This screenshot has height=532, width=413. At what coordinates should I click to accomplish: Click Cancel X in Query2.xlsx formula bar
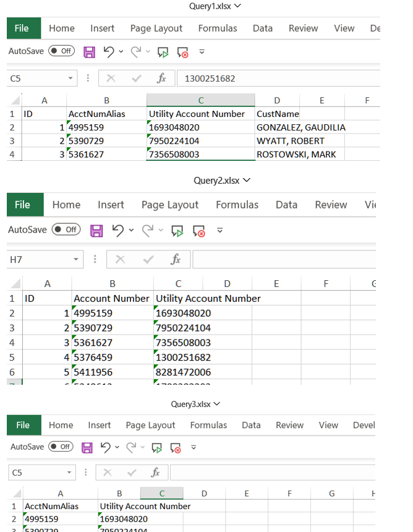(x=120, y=260)
